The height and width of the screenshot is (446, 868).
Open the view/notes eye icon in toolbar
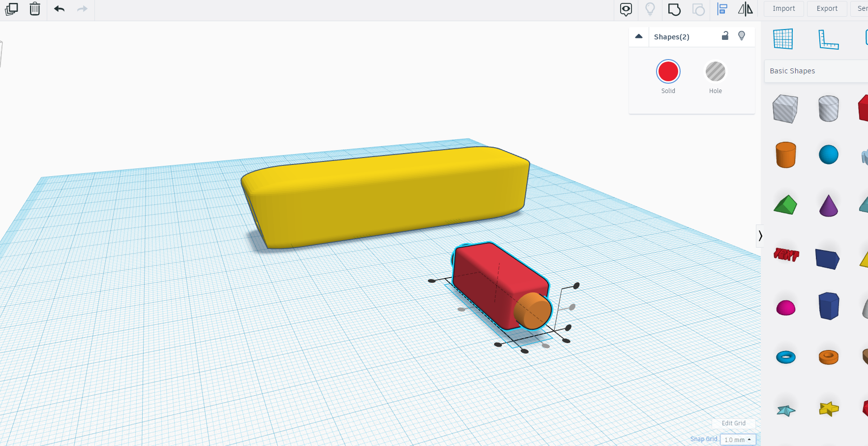626,9
